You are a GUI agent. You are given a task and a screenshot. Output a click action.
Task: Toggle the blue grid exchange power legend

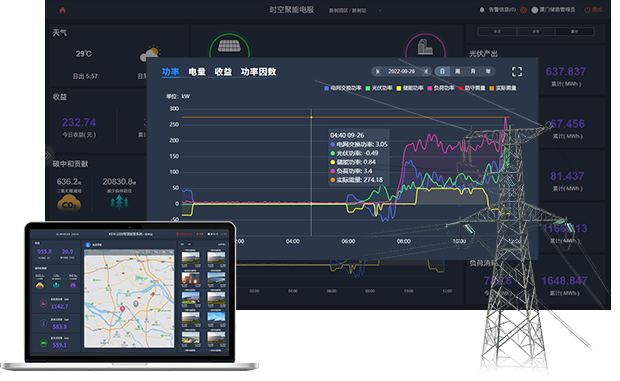pyautogui.click(x=343, y=88)
